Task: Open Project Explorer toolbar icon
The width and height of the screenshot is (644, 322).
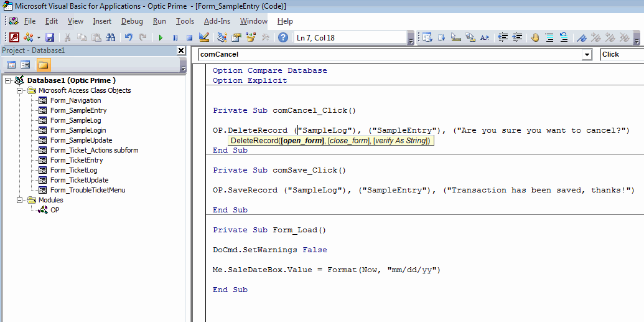Action: click(222, 37)
